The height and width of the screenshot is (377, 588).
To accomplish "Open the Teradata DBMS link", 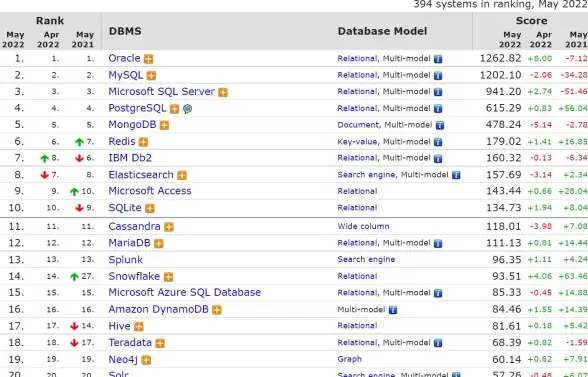I will pyautogui.click(x=130, y=343).
